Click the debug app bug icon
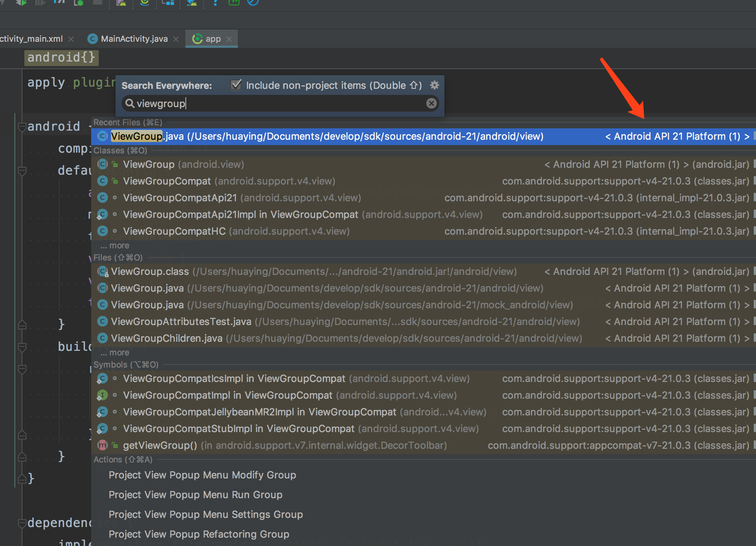The width and height of the screenshot is (756, 546). pyautogui.click(x=79, y=2)
